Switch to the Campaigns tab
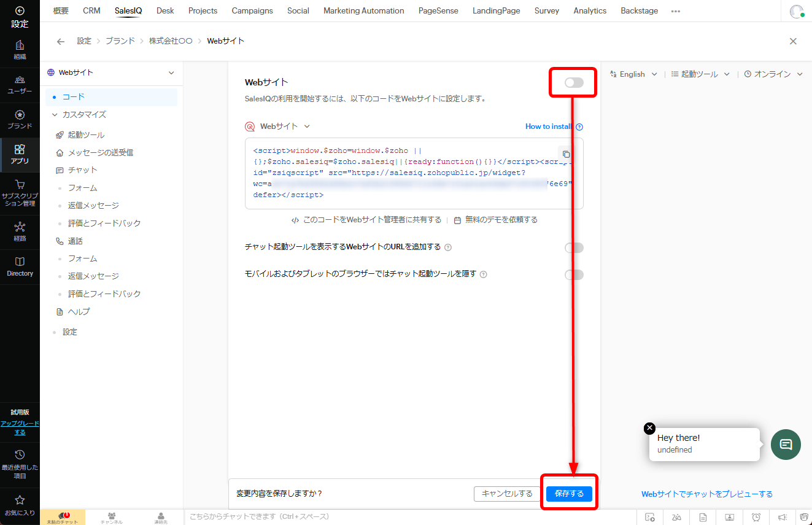 pyautogui.click(x=252, y=10)
